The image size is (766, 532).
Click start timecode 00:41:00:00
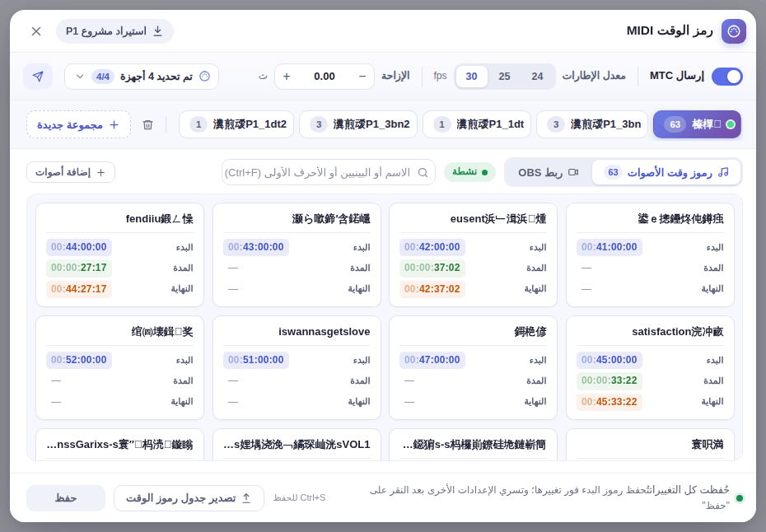tap(610, 247)
